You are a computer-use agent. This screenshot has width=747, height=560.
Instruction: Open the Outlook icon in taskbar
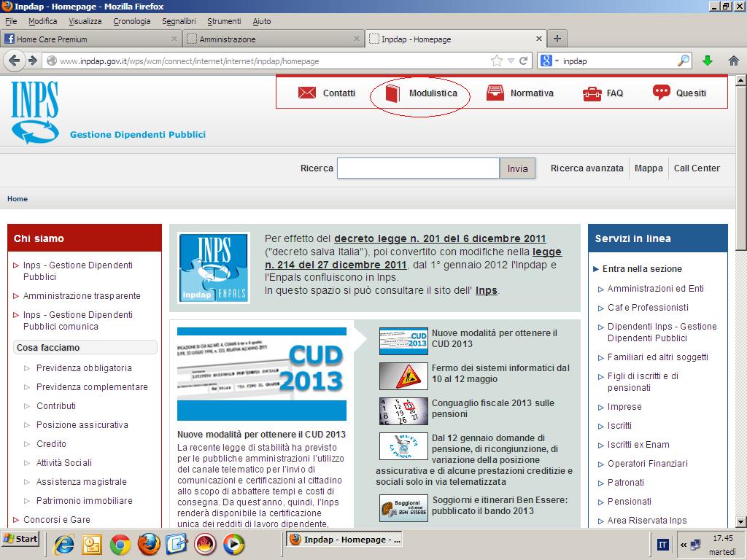92,544
